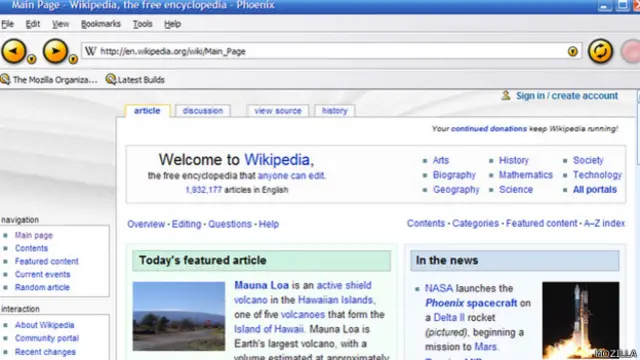Image resolution: width=640 pixels, height=360 pixels.
Task: Switch to the history tab
Action: coord(334,111)
